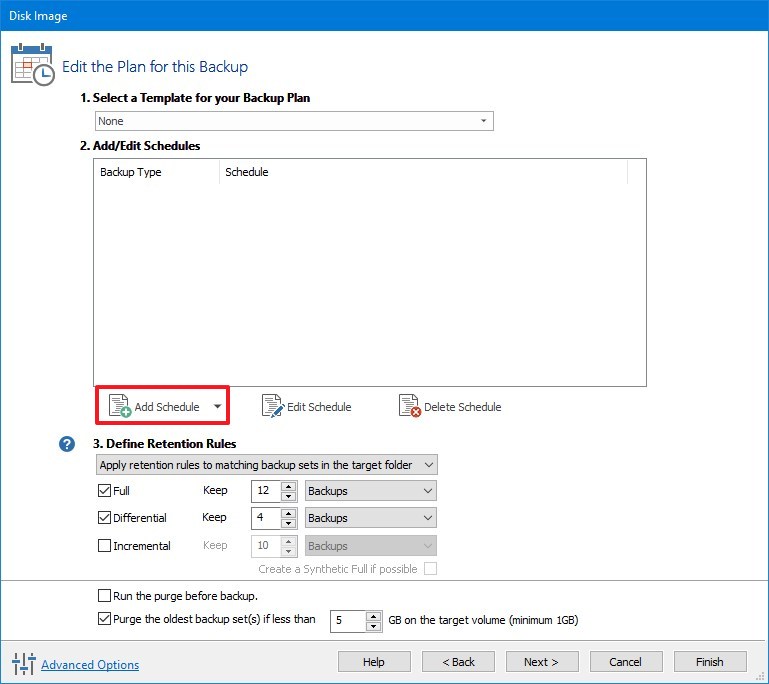Viewport: 769px width, 684px height.
Task: Click the Edit Schedule pencil icon
Action: (273, 405)
